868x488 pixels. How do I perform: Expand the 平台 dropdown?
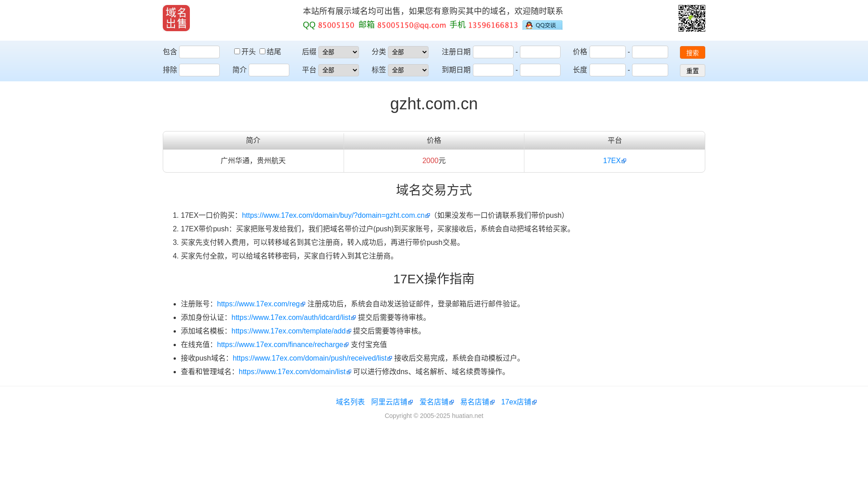coord(338,70)
